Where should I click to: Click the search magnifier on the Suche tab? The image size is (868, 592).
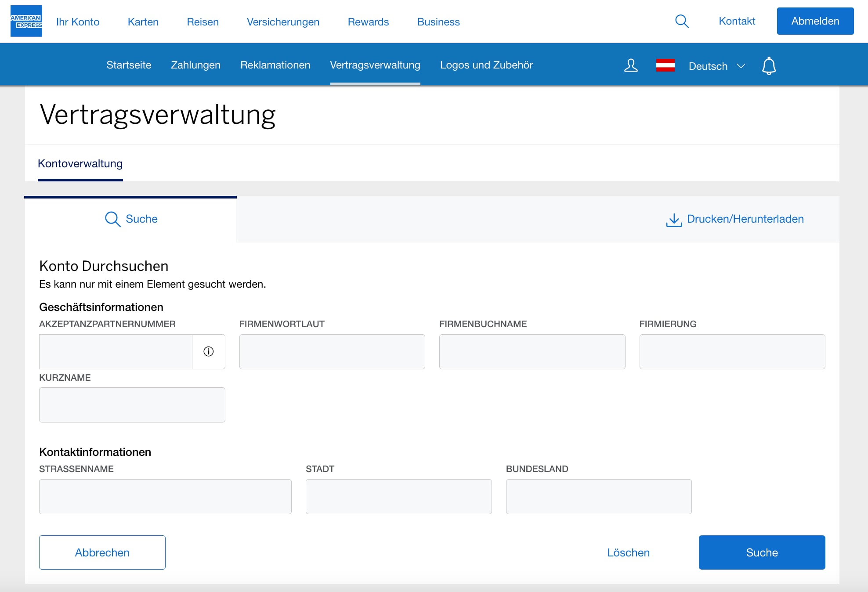pyautogui.click(x=112, y=219)
